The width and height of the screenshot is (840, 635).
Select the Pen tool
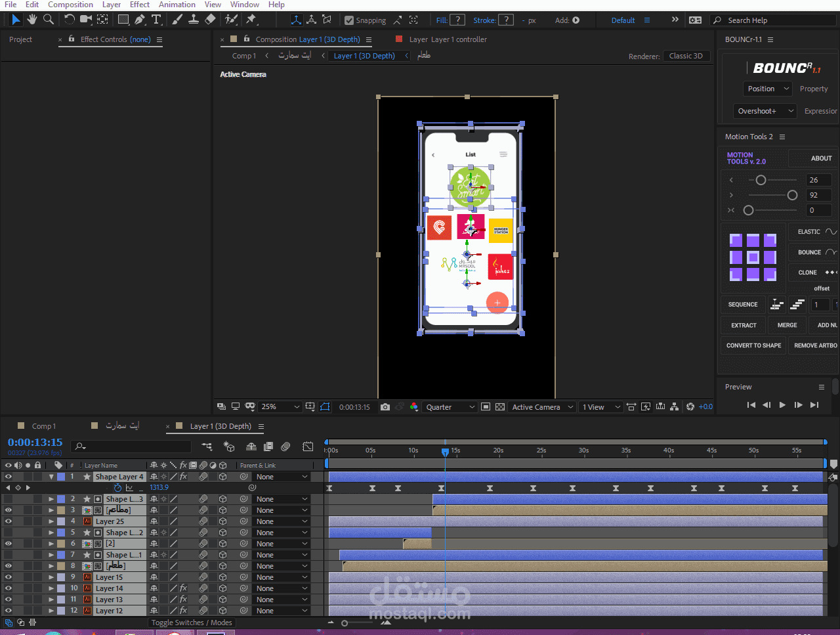coord(140,20)
